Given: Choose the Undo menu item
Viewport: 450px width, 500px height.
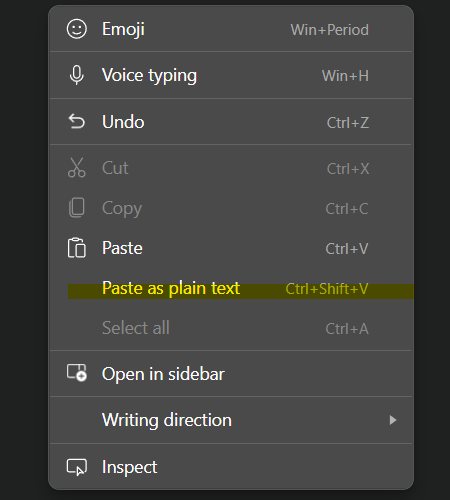Looking at the screenshot, I should [231, 122].
